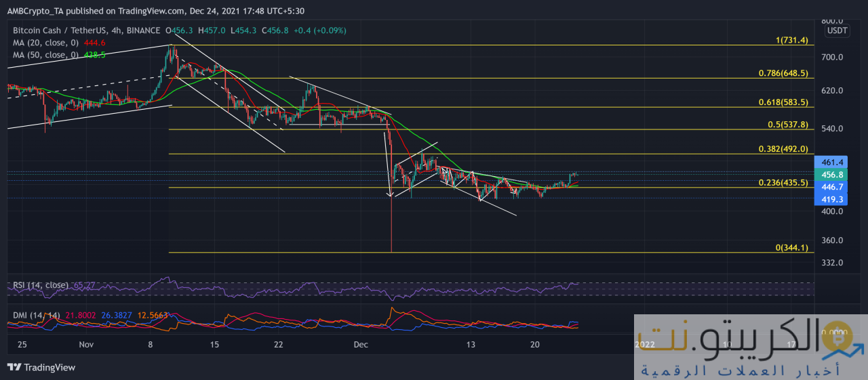
Task: Select the 0.618(583.5) Fibonacci level label
Action: [783, 102]
